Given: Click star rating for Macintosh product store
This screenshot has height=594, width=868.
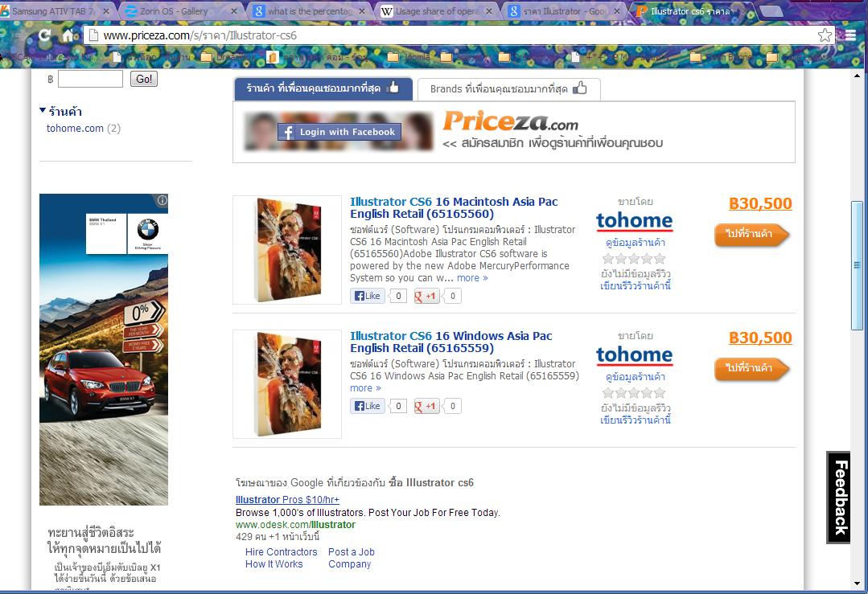Looking at the screenshot, I should pos(634,259).
